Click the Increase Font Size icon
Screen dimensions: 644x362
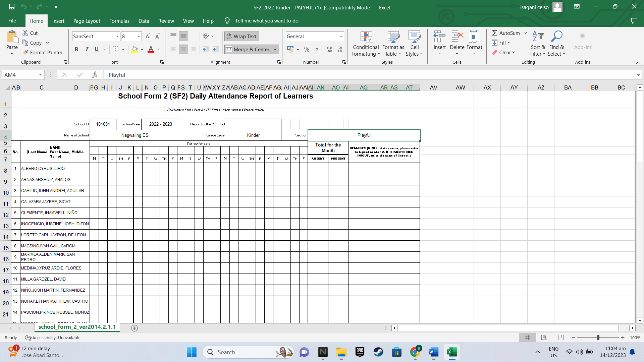click(x=148, y=36)
